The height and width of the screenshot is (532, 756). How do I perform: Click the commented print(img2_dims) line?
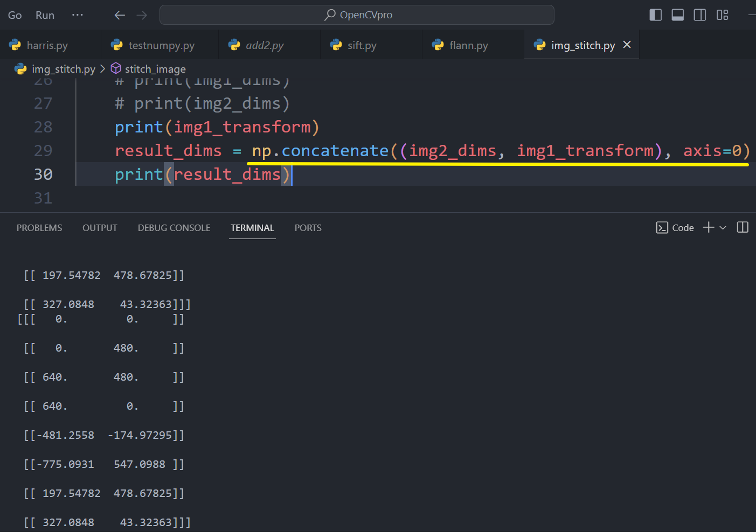[203, 103]
